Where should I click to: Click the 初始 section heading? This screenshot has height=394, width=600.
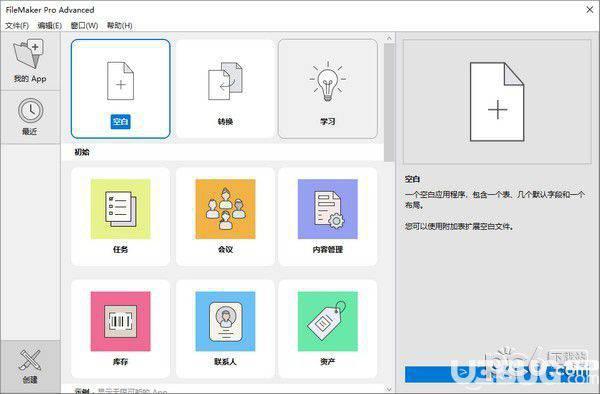tap(82, 152)
